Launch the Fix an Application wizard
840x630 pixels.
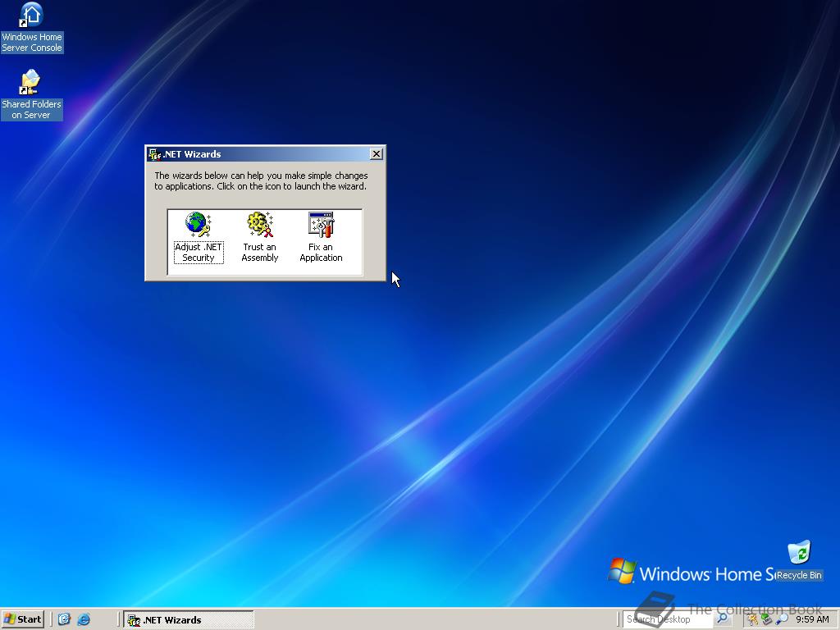[321, 237]
